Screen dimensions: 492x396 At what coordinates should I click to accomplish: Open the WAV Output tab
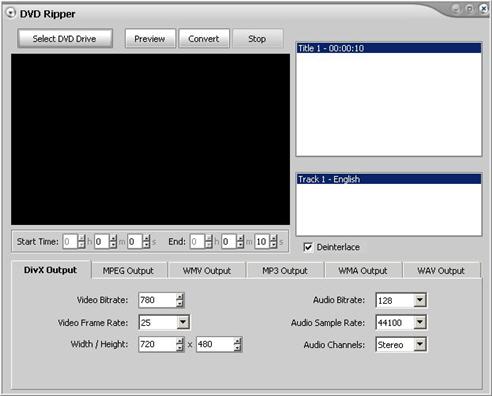pyautogui.click(x=441, y=271)
